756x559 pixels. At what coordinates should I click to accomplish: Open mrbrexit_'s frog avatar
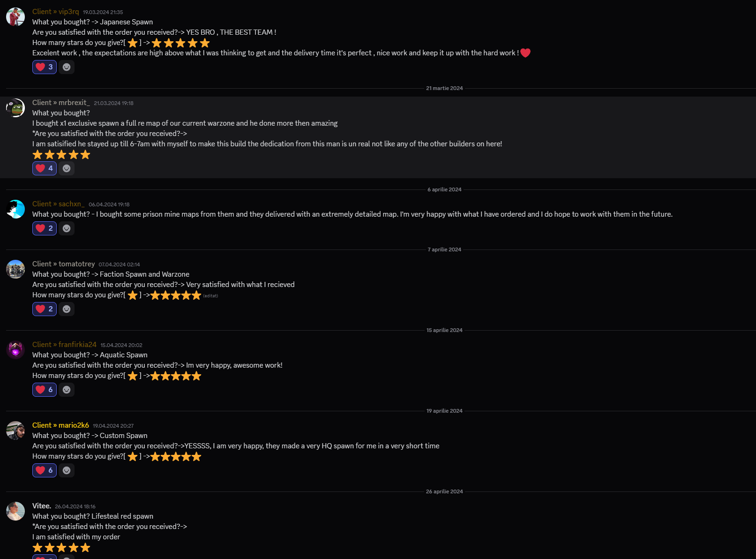(x=15, y=108)
